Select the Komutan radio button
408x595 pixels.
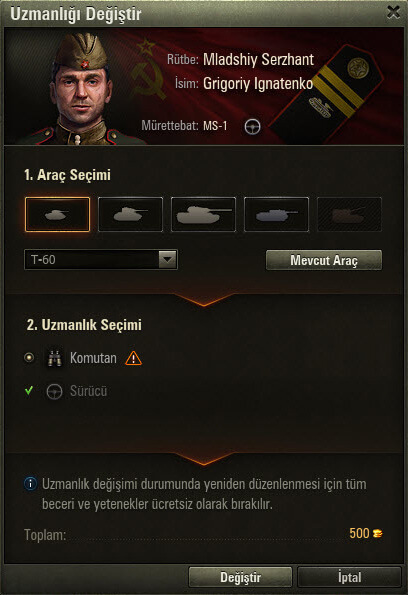pyautogui.click(x=29, y=357)
